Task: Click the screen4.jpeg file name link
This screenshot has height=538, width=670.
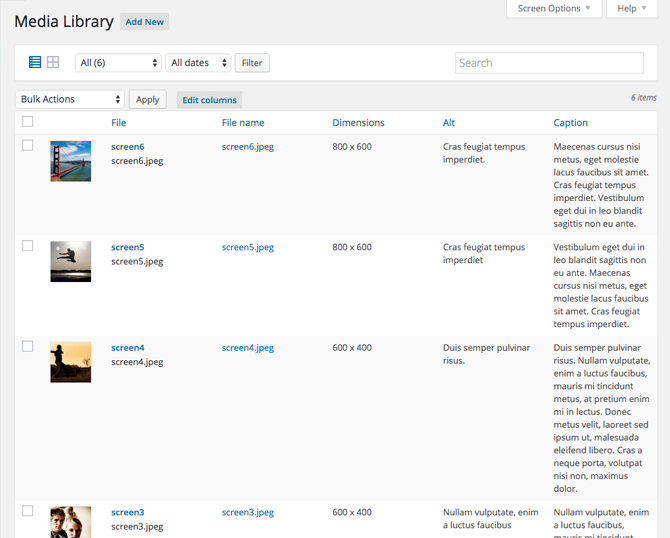Action: point(248,348)
